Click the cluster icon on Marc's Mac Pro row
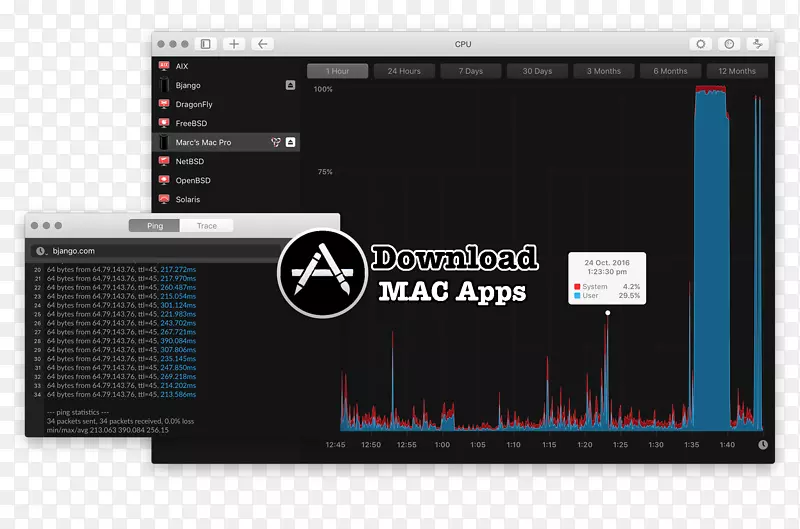 click(x=275, y=143)
